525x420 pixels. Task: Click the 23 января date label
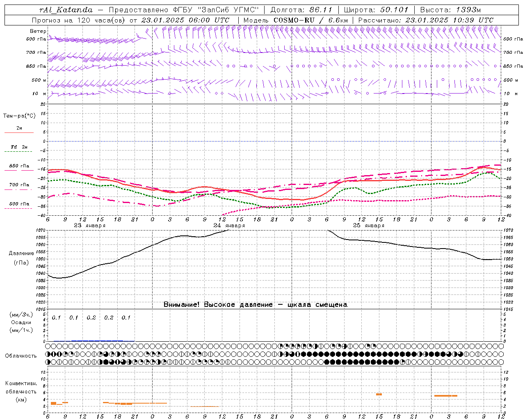coord(89,226)
